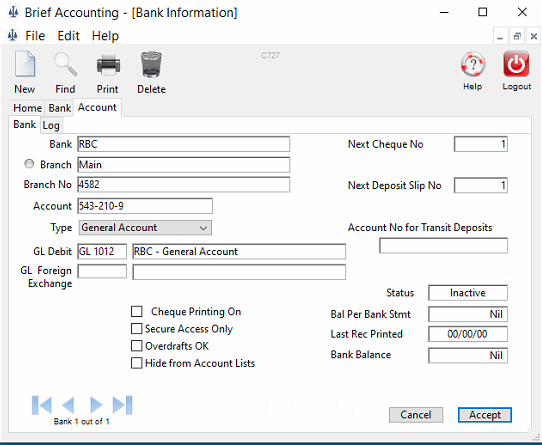Select the Branch radio button
Screen dimensions: 542x445
coord(29,164)
